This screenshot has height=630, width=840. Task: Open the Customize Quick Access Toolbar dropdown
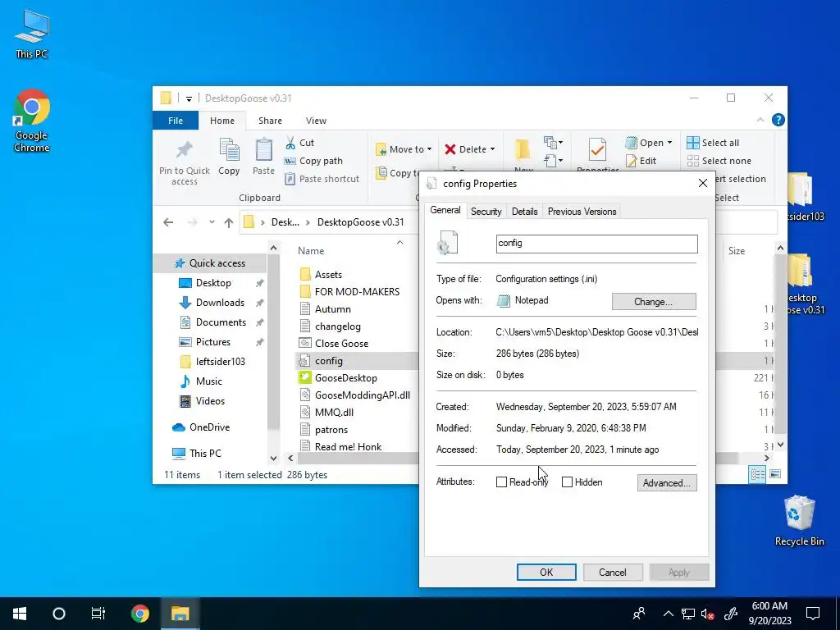click(189, 98)
